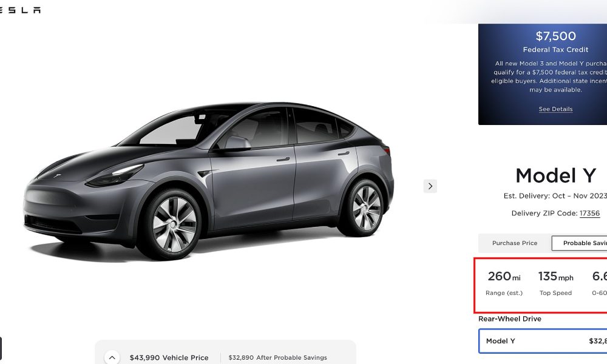Select the Probable Savings tab
The height and width of the screenshot is (364, 607).
tap(580, 243)
